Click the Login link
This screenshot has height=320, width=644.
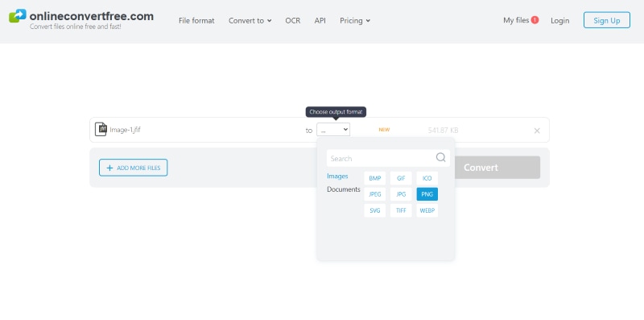[559, 21]
